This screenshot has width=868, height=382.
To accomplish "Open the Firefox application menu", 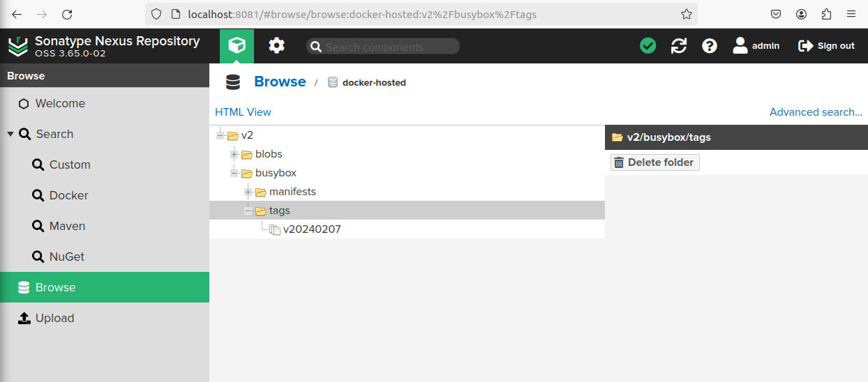I will tap(851, 14).
